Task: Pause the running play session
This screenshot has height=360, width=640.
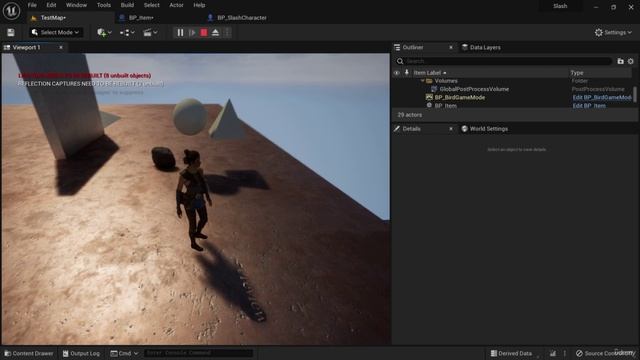Action: point(180,33)
